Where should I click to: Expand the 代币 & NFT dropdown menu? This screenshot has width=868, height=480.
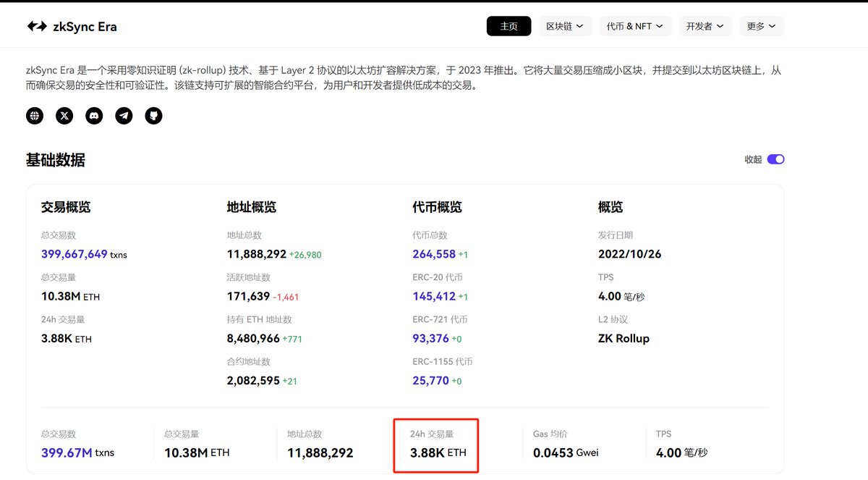click(x=635, y=26)
